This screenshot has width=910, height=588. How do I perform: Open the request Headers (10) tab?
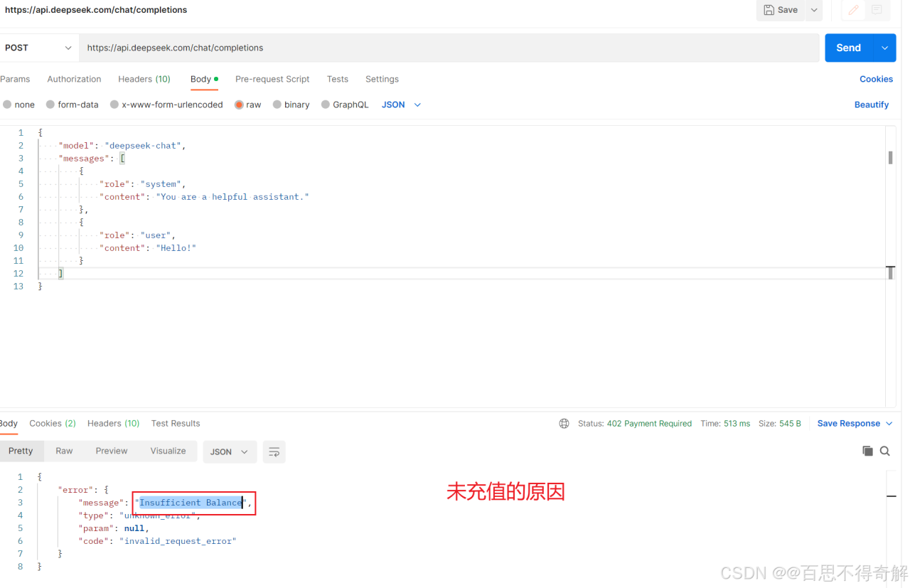coord(144,79)
